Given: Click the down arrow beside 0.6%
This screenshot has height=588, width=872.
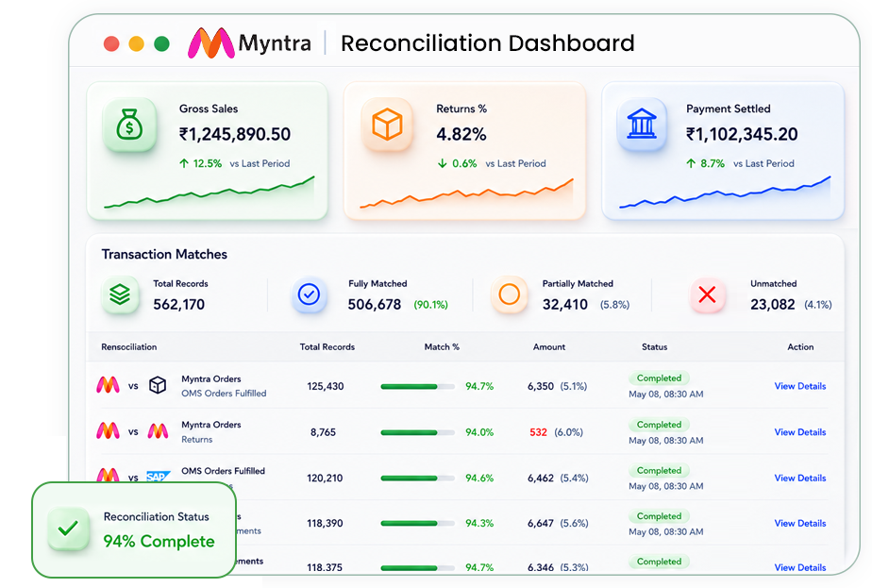Looking at the screenshot, I should pos(442,163).
